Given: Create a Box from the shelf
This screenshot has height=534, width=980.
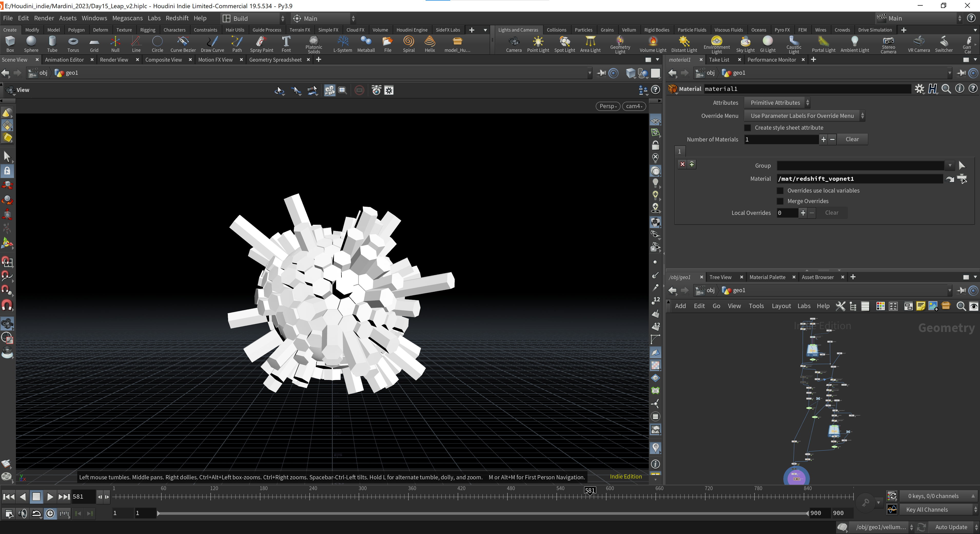Looking at the screenshot, I should (x=10, y=44).
